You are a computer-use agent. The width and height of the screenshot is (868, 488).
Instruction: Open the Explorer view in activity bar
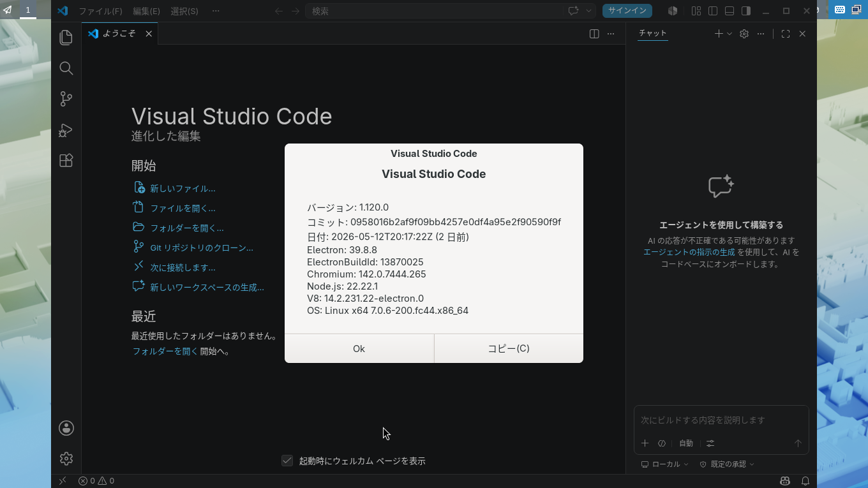[66, 38]
